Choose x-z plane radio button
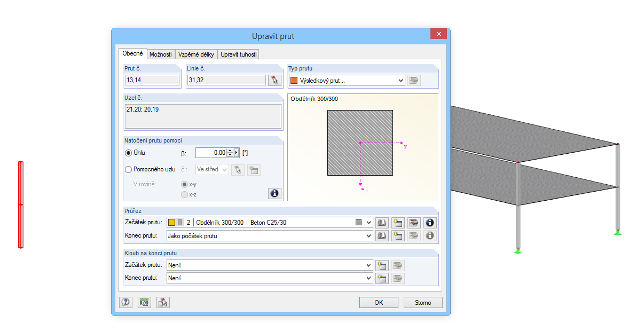The image size is (644, 331). (x=185, y=195)
